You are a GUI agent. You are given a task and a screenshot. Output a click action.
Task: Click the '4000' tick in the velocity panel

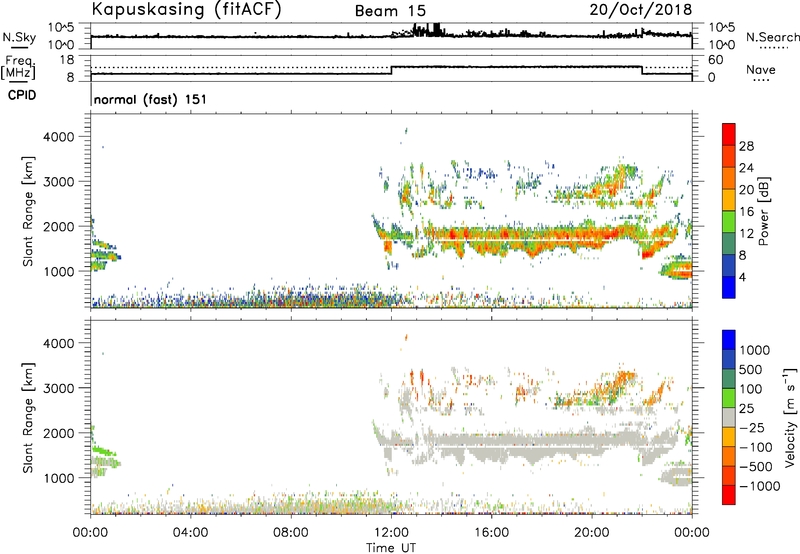[x=59, y=343]
